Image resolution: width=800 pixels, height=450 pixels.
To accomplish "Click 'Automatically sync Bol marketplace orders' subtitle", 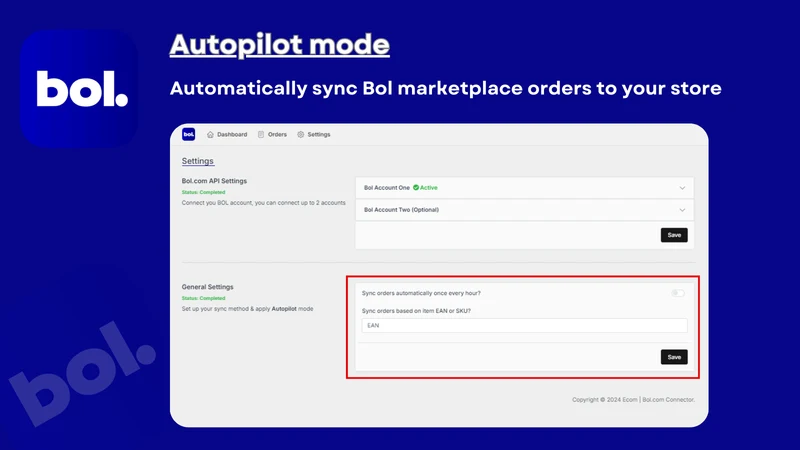I will (445, 88).
